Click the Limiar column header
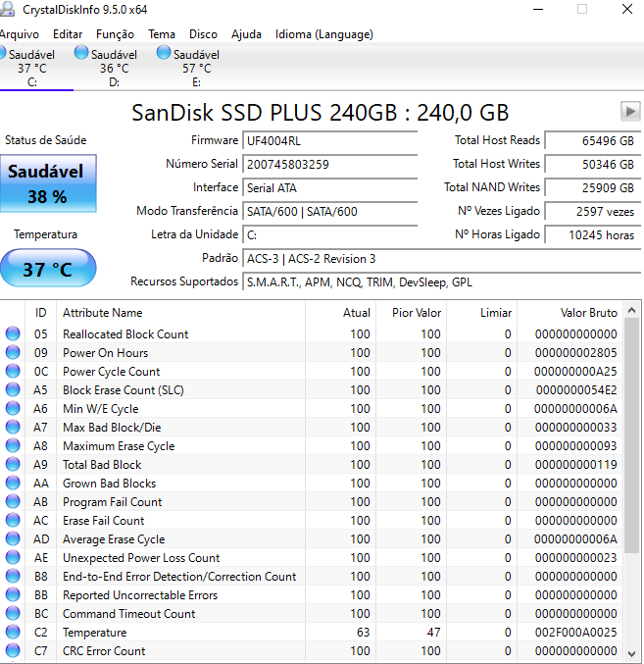The width and height of the screenshot is (644, 664). point(482,313)
